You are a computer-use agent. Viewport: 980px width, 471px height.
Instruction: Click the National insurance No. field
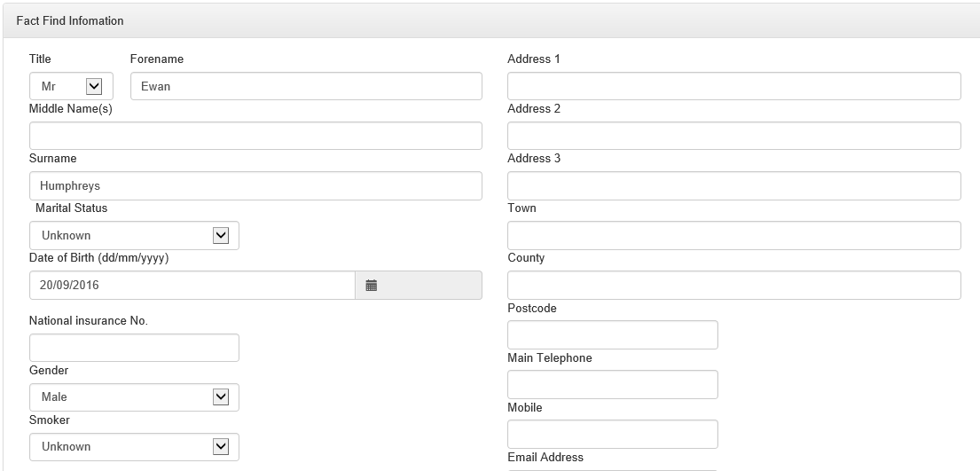pyautogui.click(x=134, y=348)
